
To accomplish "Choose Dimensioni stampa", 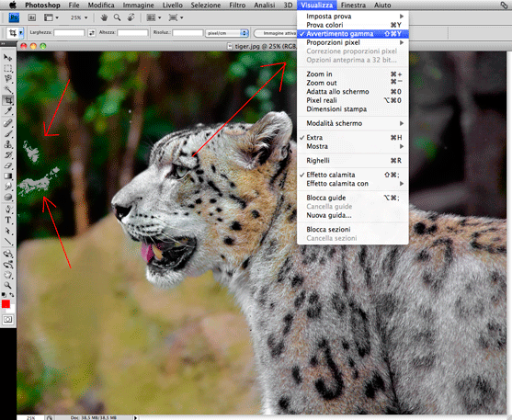I will (353, 109).
